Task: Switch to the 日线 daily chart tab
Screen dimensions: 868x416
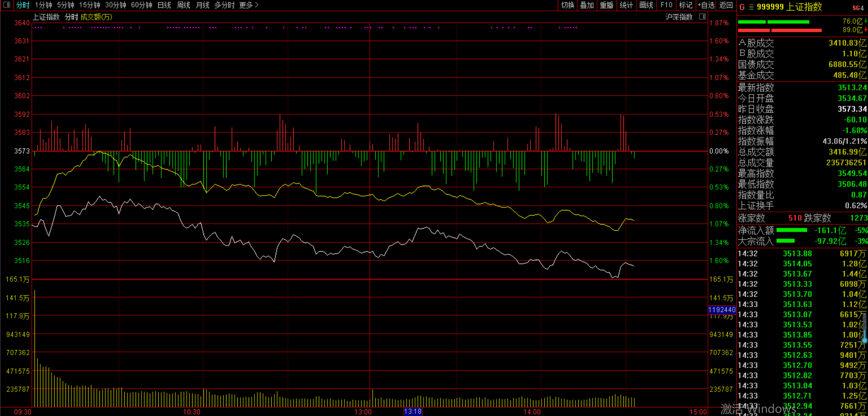Action: [x=164, y=5]
